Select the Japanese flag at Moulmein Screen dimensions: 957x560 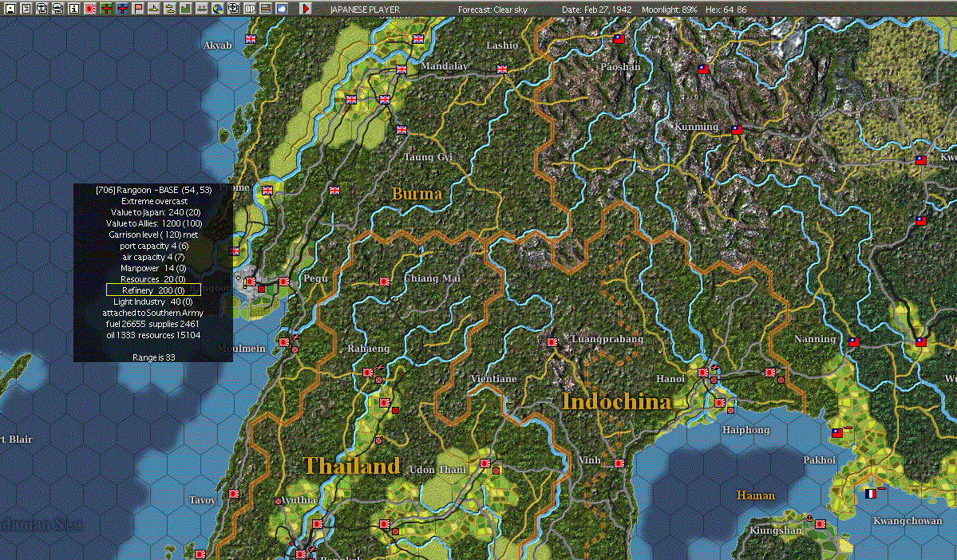(x=284, y=342)
